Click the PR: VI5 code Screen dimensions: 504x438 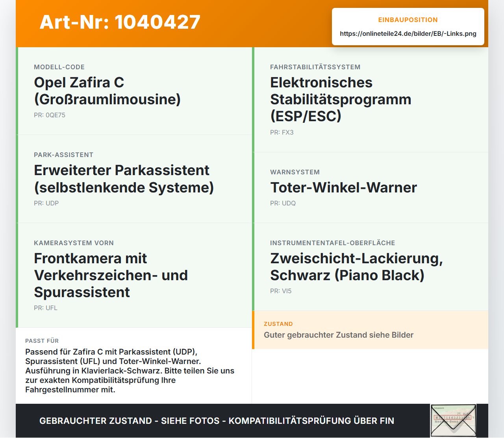pos(281,291)
